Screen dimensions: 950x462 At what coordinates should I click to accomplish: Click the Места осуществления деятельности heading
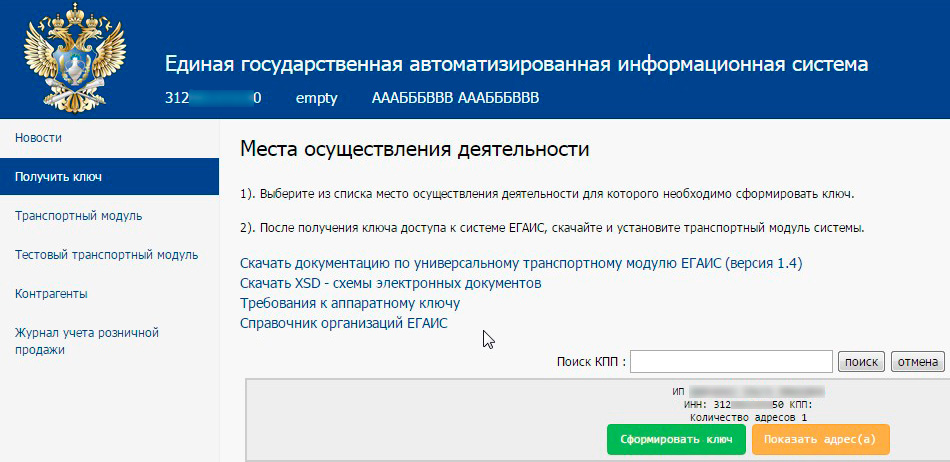coord(414,150)
